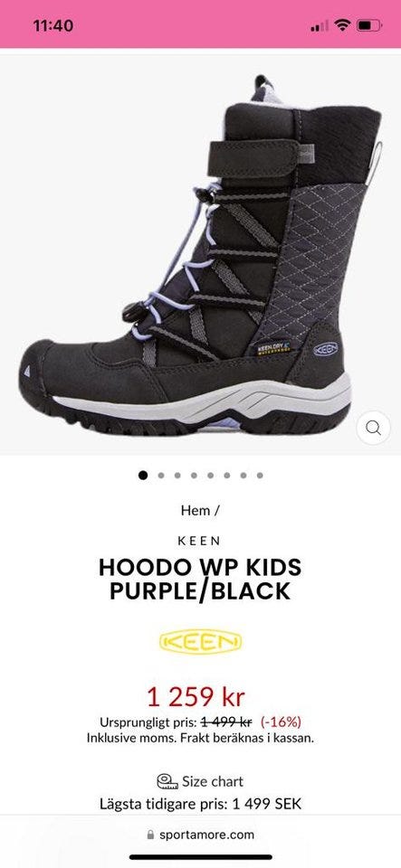The width and height of the screenshot is (401, 868).
Task: Tap the lock icon beside sportamore.com
Action: pyautogui.click(x=150, y=835)
